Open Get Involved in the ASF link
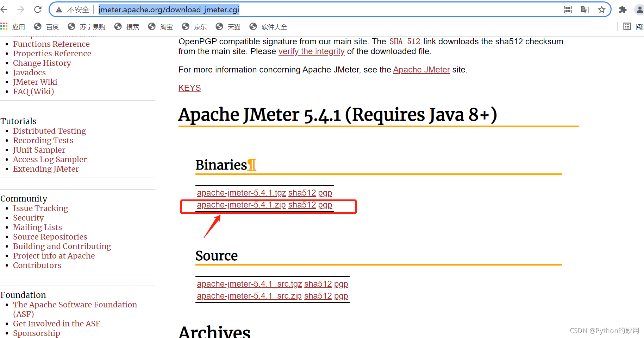 click(56, 324)
